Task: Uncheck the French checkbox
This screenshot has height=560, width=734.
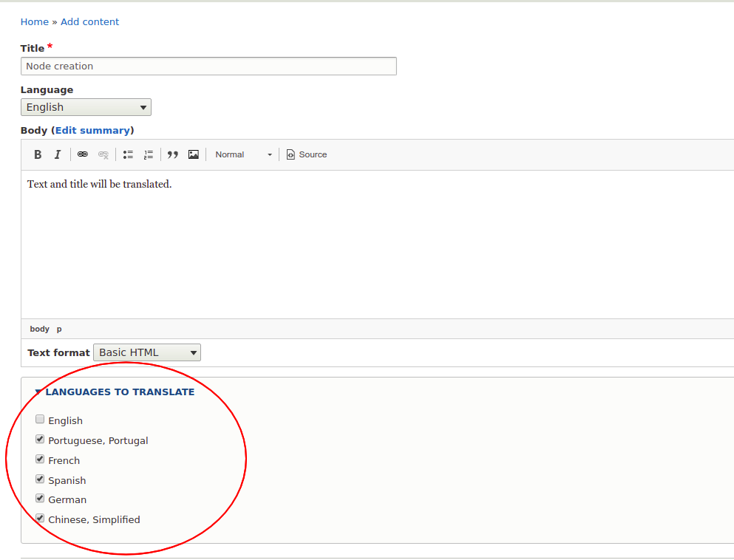Action: point(40,460)
